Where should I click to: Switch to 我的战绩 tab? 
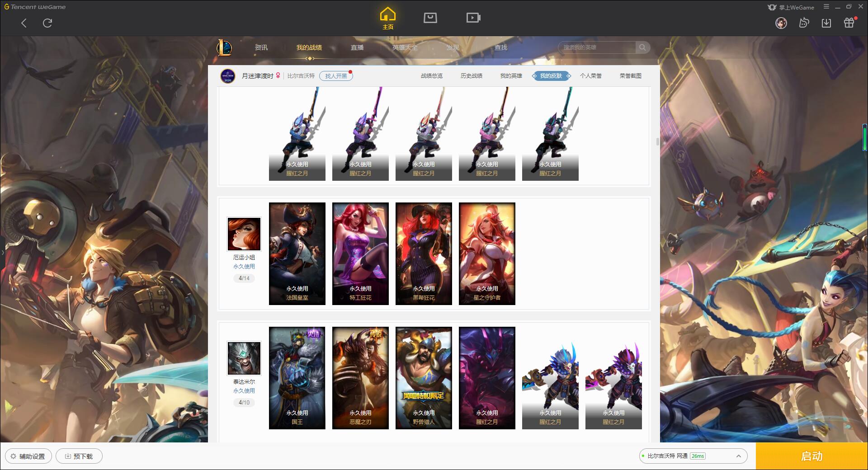(x=309, y=47)
